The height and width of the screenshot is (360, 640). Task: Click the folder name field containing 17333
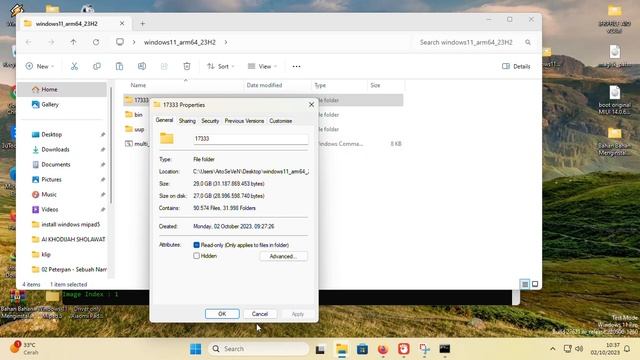coord(251,139)
